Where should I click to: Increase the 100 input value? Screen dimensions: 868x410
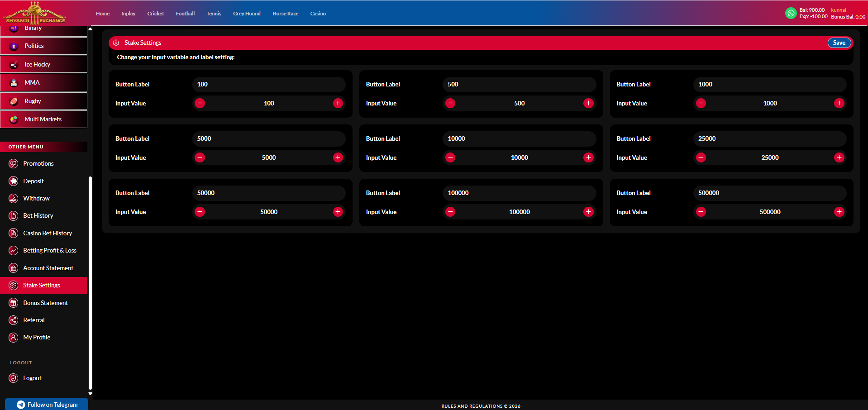tap(338, 103)
